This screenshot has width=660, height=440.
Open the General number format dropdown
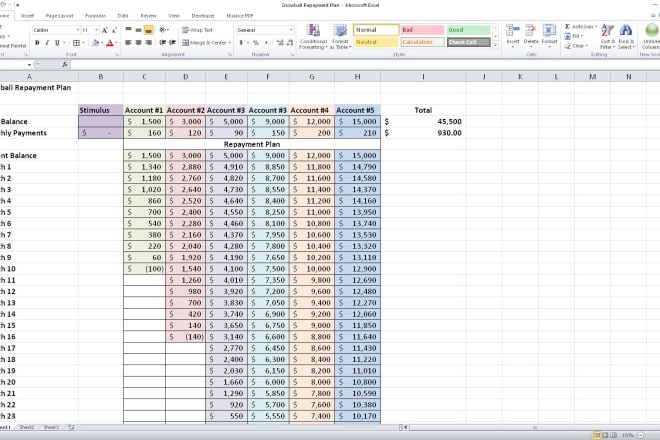291,30
